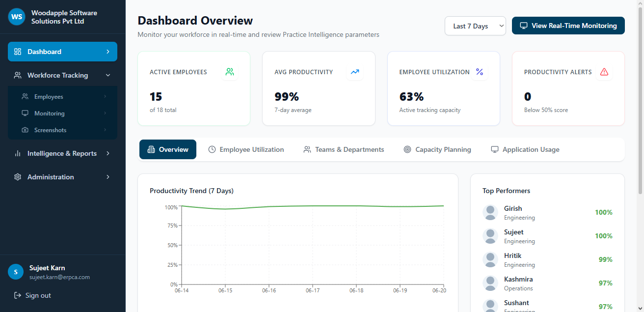Click Sujeet's avatar in Top Performers

[x=490, y=236]
